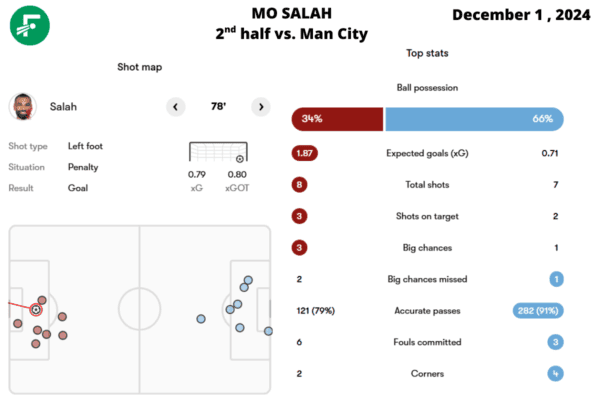Select the red shot dot inside six-yard box
Viewport: 600px width, 400px height.
pos(18,323)
